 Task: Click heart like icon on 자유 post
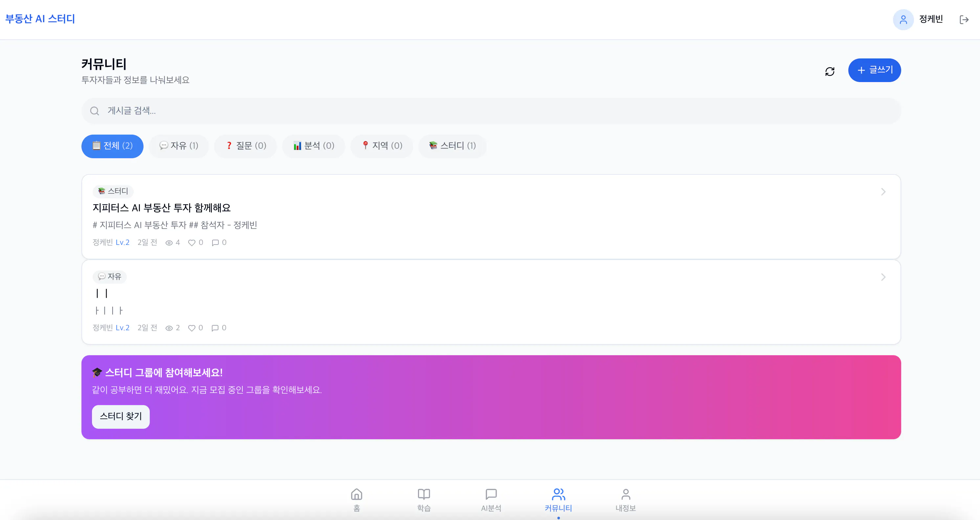coord(192,328)
